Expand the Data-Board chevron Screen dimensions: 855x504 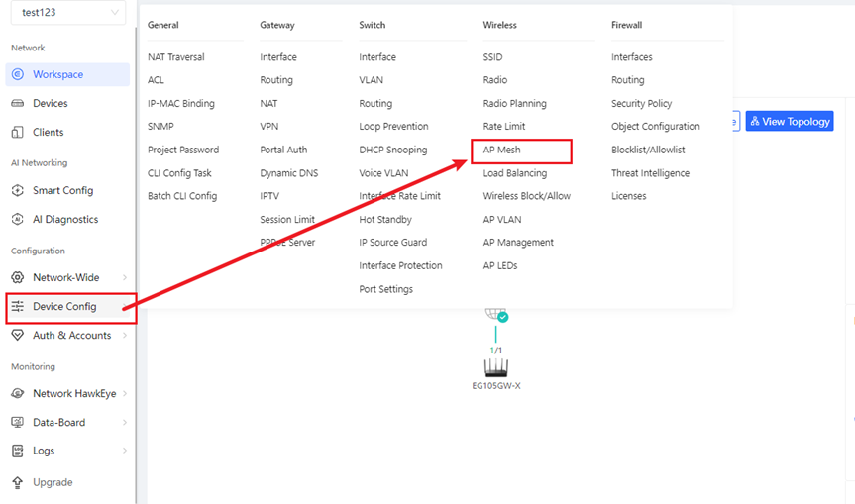(124, 422)
